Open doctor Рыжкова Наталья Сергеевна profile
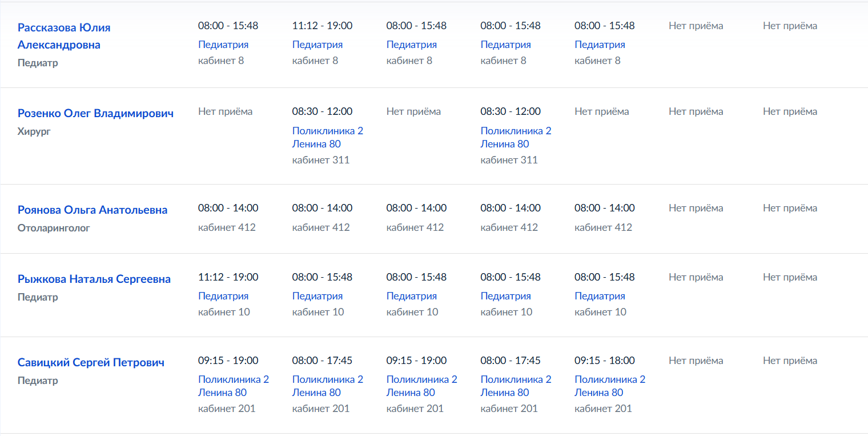Image resolution: width=868 pixels, height=436 pixels. [x=94, y=279]
